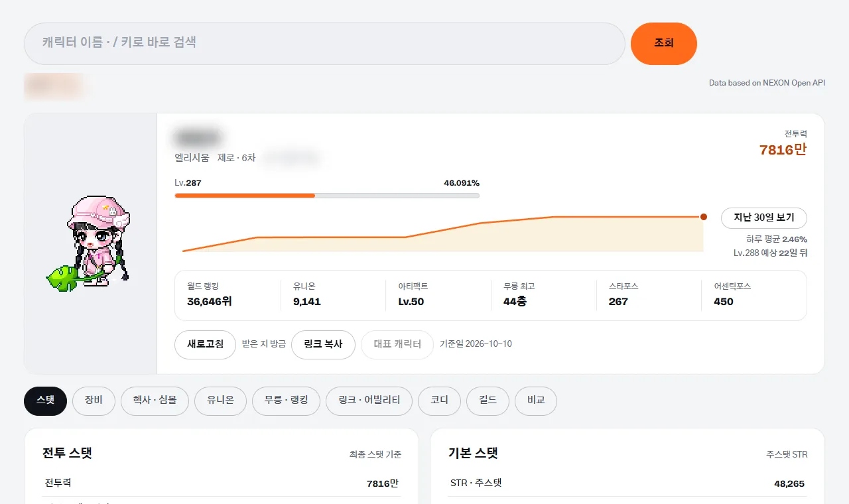Click the 지난 30일 보기 button
This screenshot has width=849, height=504.
click(764, 218)
